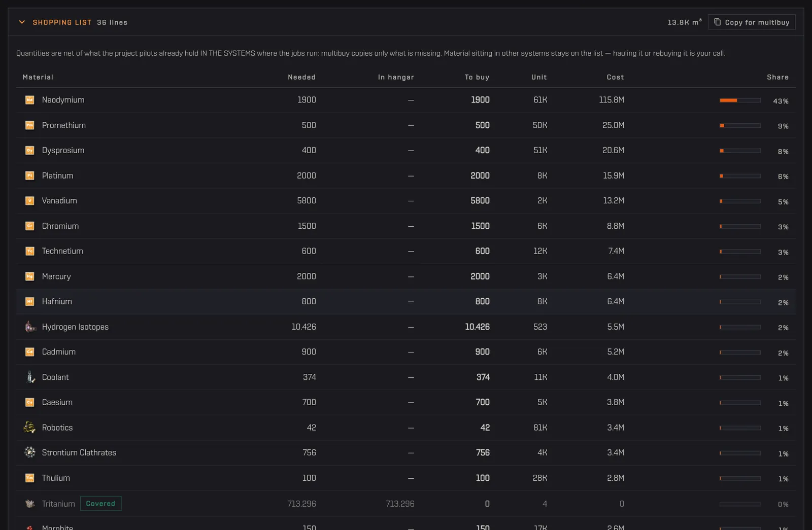Image resolution: width=812 pixels, height=530 pixels.
Task: Click the Caesium material icon
Action: [30, 402]
